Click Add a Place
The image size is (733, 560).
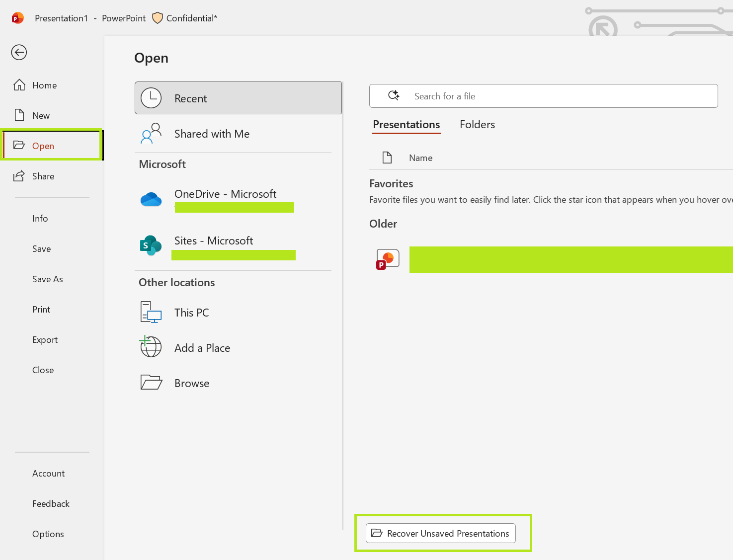coord(238,348)
